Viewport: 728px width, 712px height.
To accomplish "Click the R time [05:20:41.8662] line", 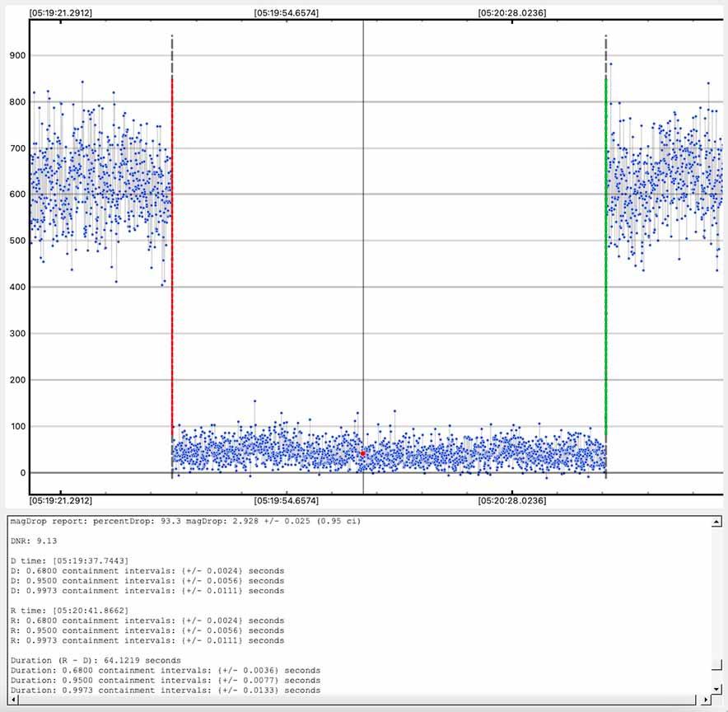I will pos(70,611).
